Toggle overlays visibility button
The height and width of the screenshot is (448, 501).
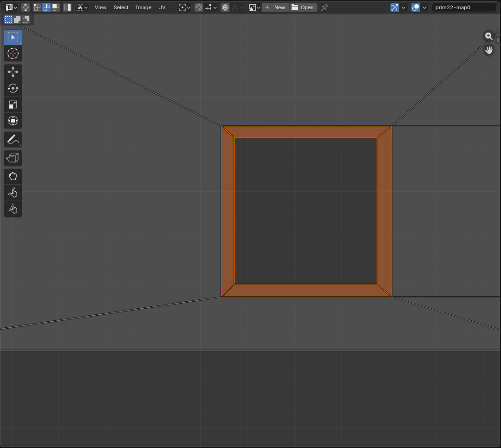click(416, 7)
